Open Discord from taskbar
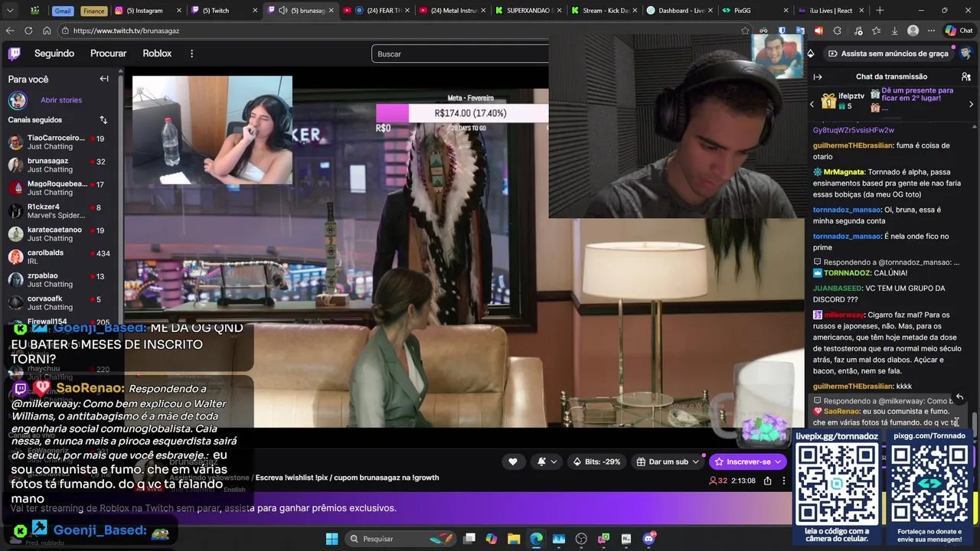Screen dimensions: 980x551 [649, 539]
